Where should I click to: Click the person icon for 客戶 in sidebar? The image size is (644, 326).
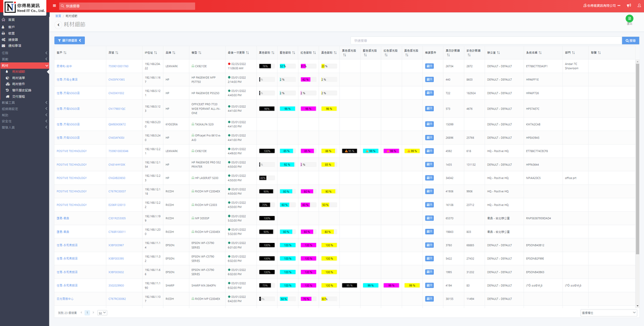tap(4, 27)
